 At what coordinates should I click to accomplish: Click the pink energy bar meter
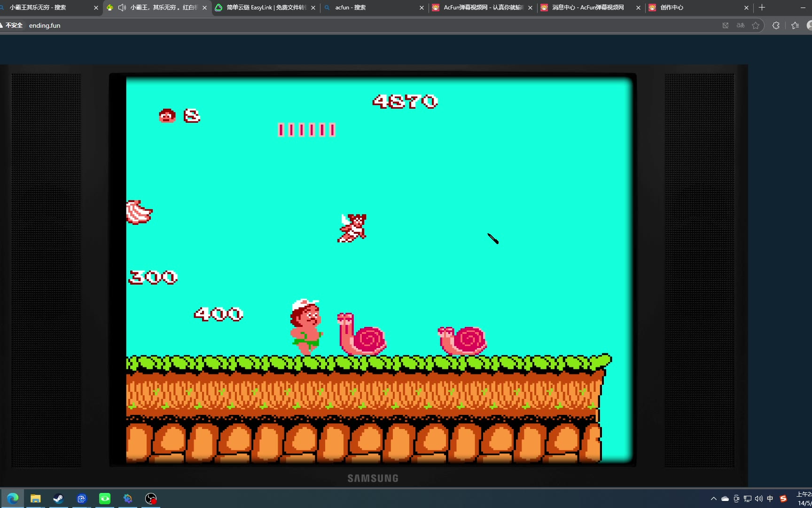[307, 129]
